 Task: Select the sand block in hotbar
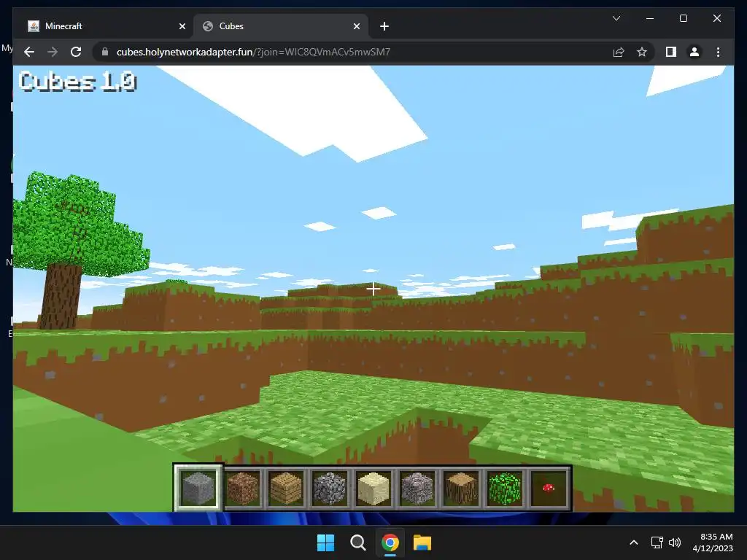373,488
